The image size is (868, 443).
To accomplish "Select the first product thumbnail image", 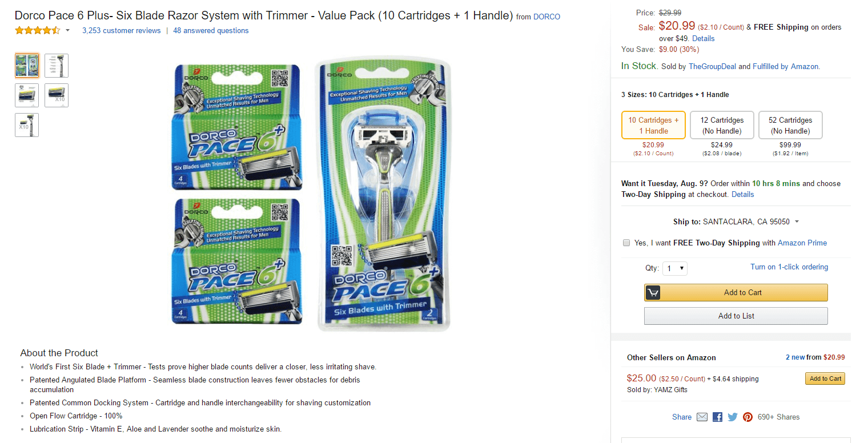I will pos(27,66).
